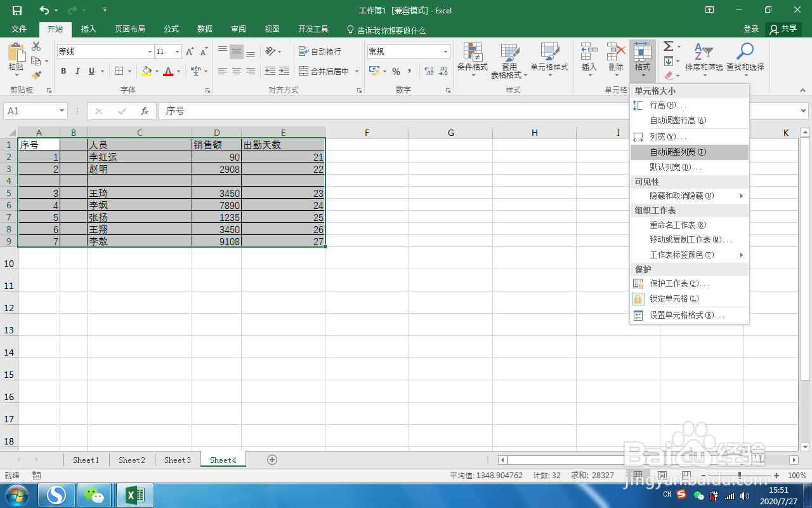The image size is (812, 508).
Task: Click the percent style icon
Action: [x=396, y=71]
